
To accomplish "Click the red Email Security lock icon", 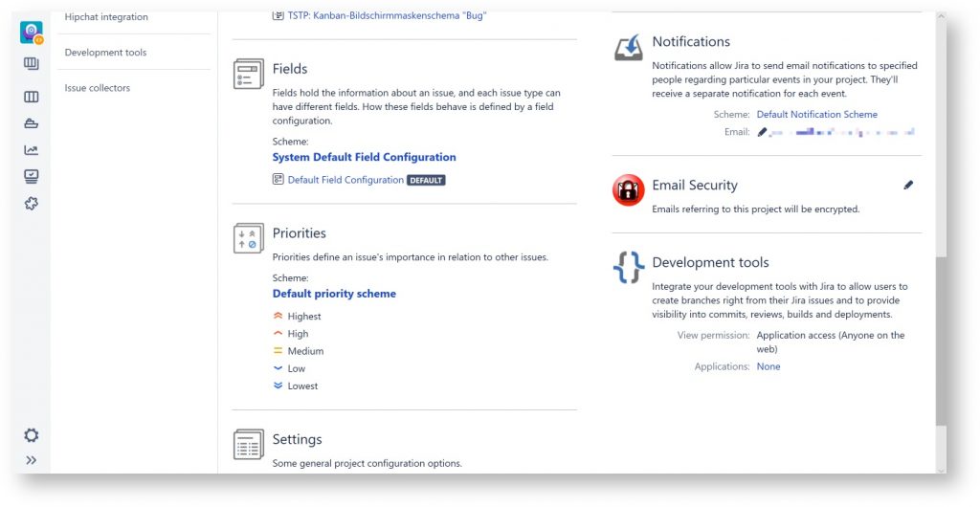I will coord(629,191).
